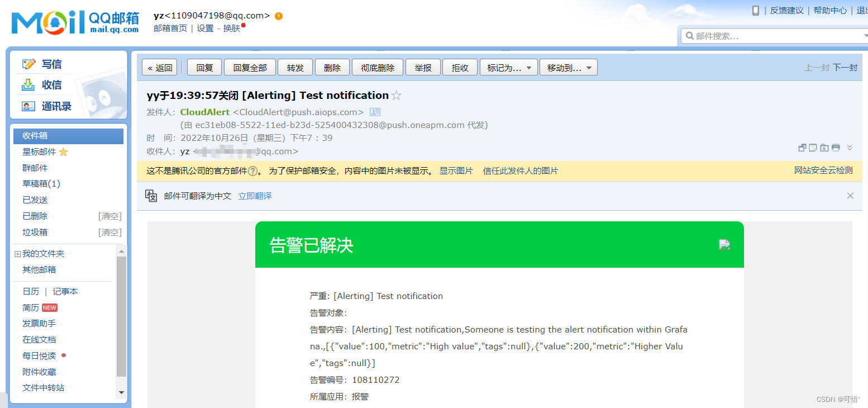
Task: Click the 拒收 reject button
Action: [x=460, y=68]
